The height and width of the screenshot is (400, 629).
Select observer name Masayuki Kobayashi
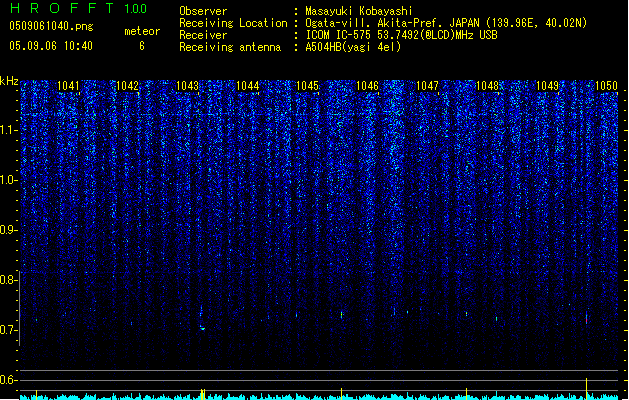pyautogui.click(x=359, y=11)
